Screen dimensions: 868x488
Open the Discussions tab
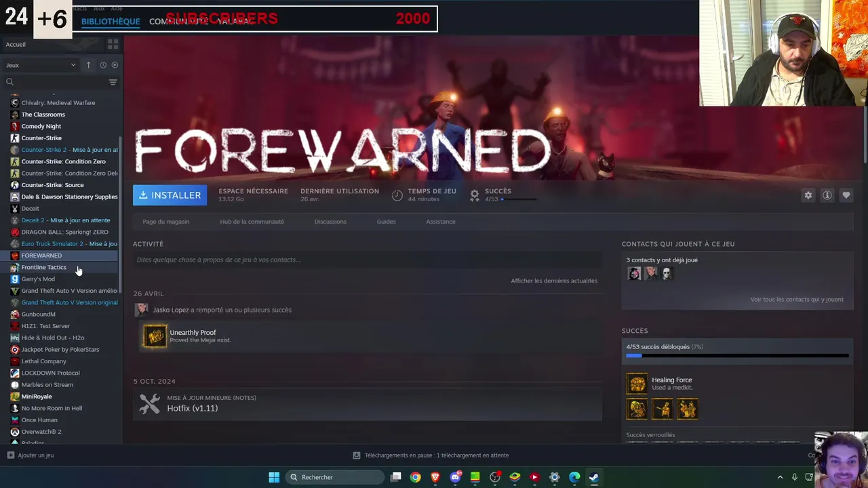[330, 222]
